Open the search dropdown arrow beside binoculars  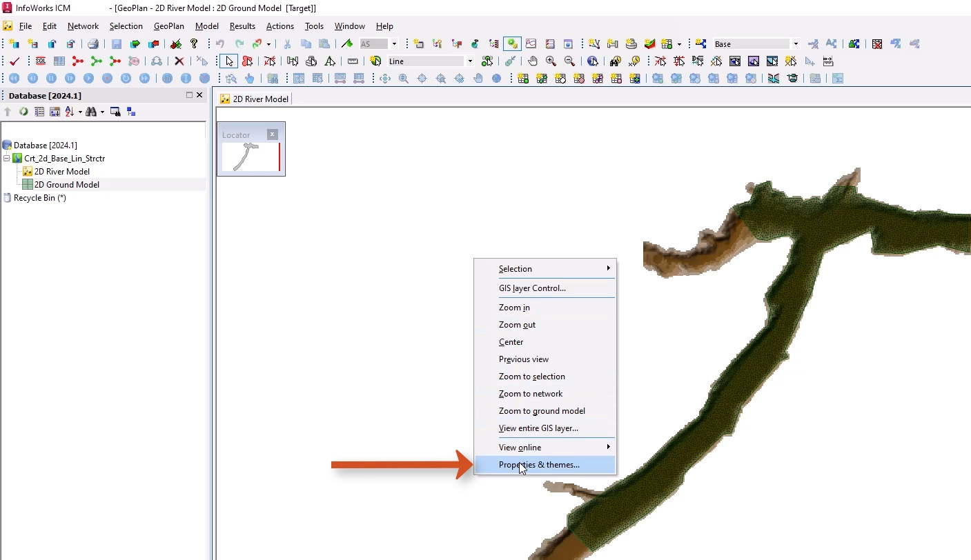click(102, 112)
